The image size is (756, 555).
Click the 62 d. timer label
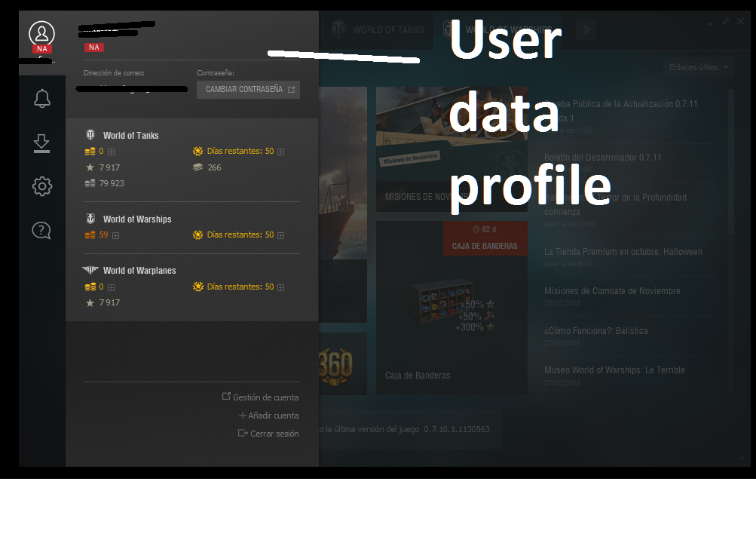click(x=485, y=229)
